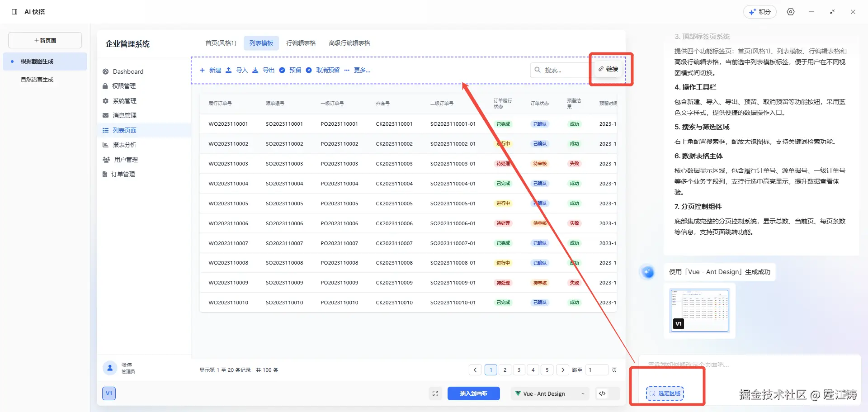This screenshot has height=412, width=868.
Task: Click cell SO2023110010-01 in the table
Action: coord(453,303)
